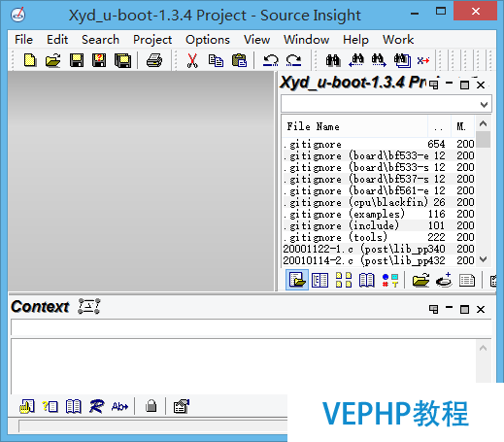Image resolution: width=504 pixels, height=442 pixels.
Task: Open Search Files binoculars icon
Action: click(x=402, y=60)
